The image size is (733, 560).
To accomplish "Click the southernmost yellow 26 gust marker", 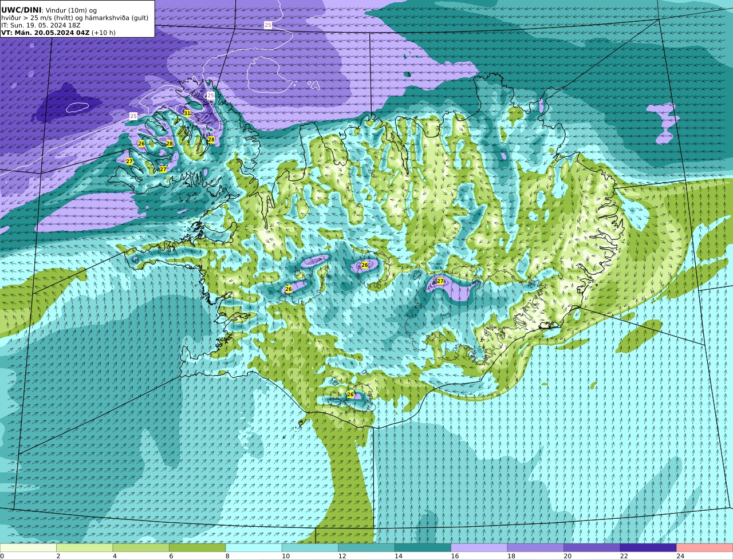I will [x=350, y=395].
